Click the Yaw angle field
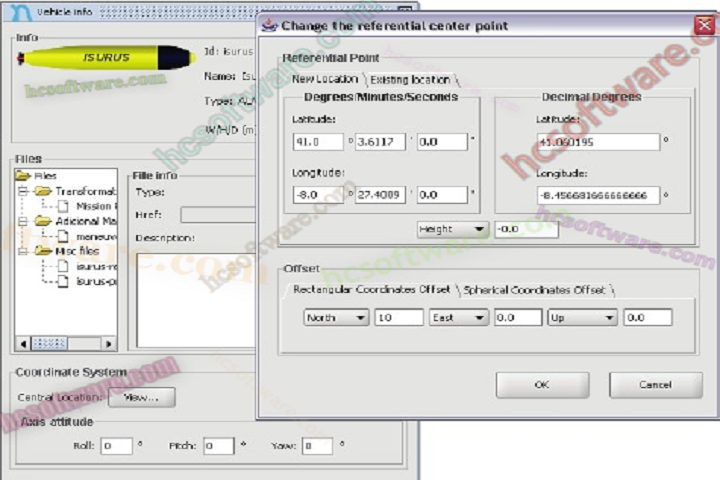This screenshot has height=480, width=720. pos(317,446)
